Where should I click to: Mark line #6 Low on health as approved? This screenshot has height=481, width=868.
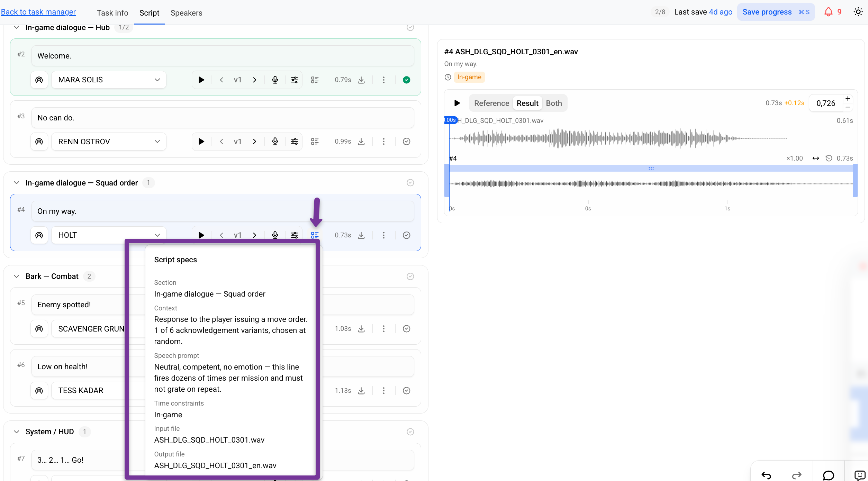point(406,391)
